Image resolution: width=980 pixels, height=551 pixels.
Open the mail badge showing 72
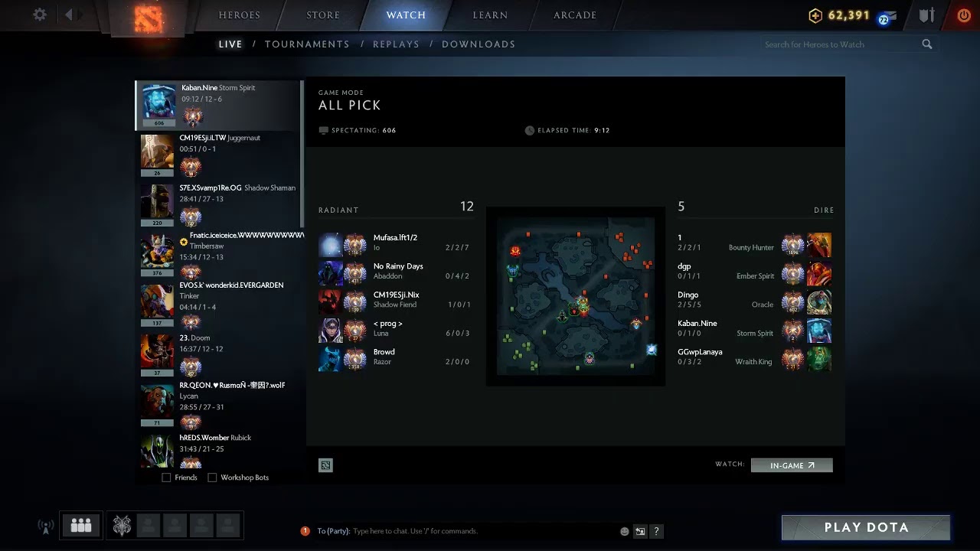885,18
